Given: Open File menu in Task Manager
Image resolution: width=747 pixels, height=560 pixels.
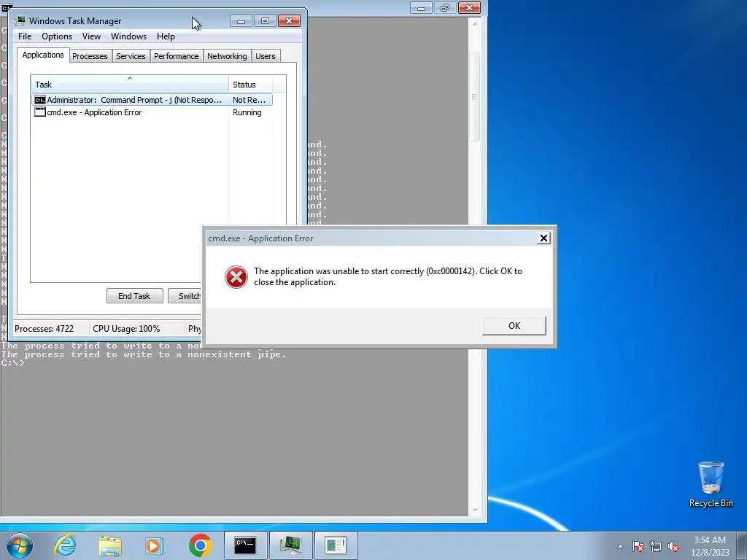Looking at the screenshot, I should pyautogui.click(x=25, y=36).
